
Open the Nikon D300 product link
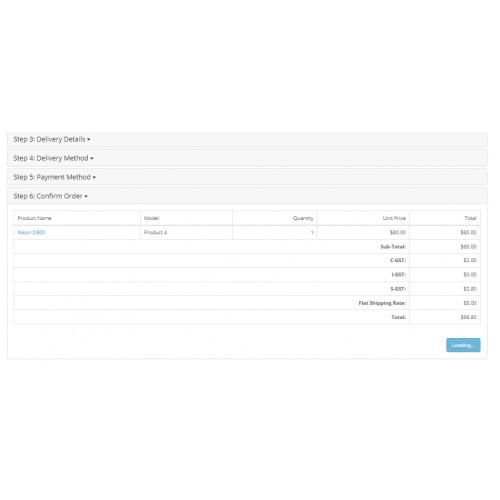pos(31,232)
